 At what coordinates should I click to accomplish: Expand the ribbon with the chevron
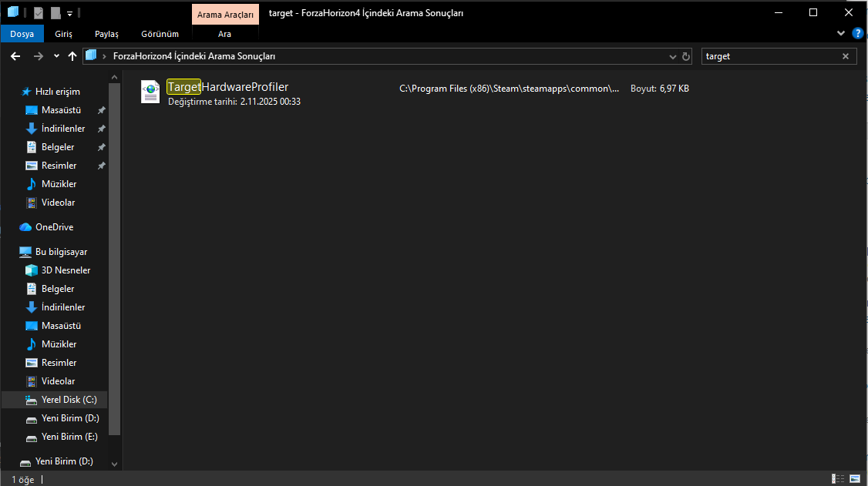[x=841, y=34]
